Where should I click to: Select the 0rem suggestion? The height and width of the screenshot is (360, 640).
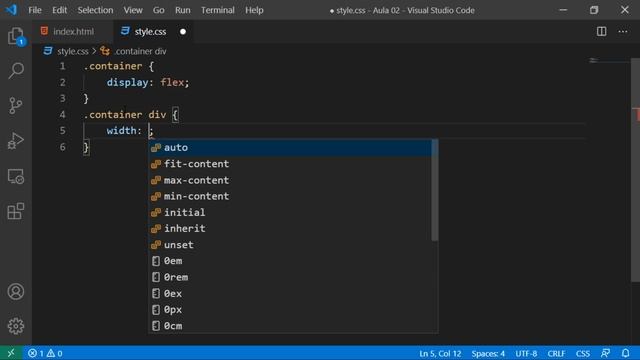click(x=290, y=277)
